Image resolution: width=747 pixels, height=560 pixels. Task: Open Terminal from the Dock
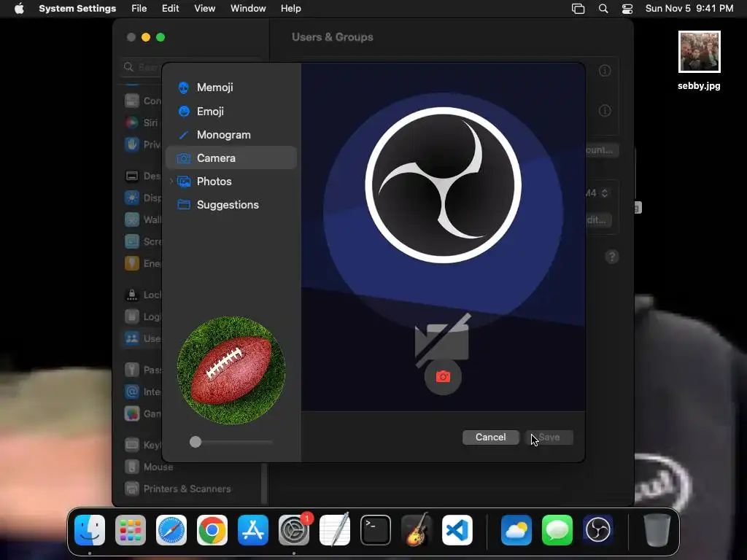click(x=376, y=530)
